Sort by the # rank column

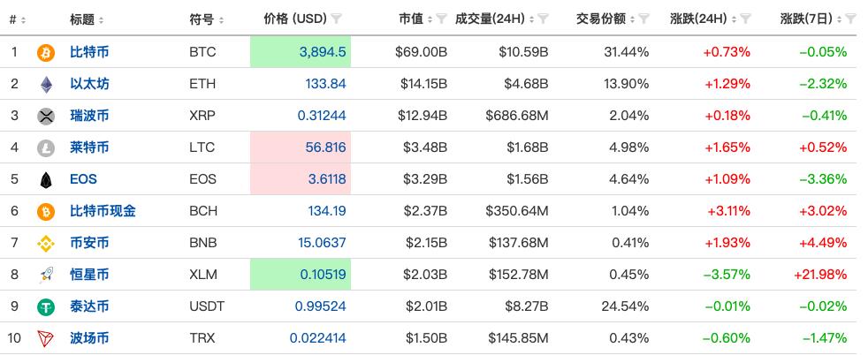tap(23, 19)
